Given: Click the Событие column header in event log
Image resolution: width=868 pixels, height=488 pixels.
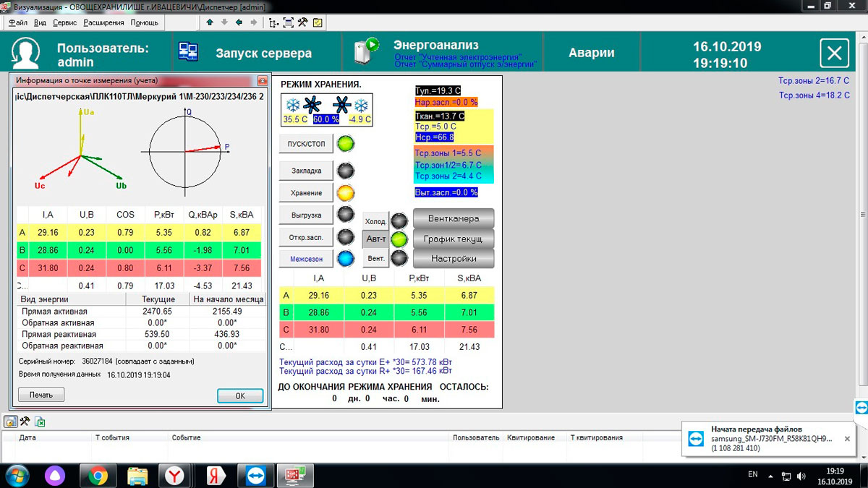Looking at the screenshot, I should point(186,437).
